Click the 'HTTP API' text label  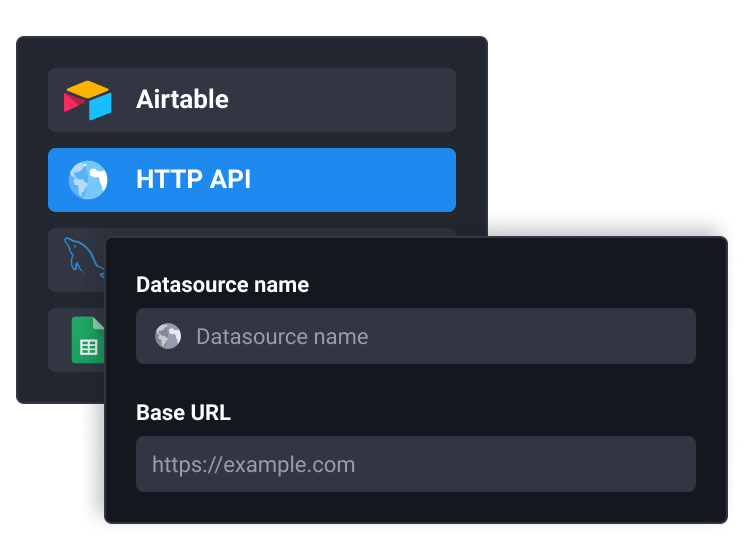(x=193, y=179)
